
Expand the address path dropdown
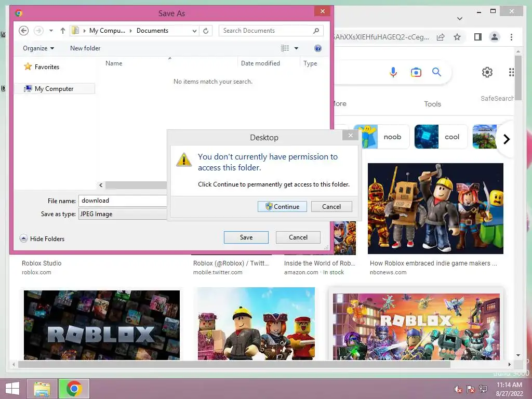(x=194, y=31)
